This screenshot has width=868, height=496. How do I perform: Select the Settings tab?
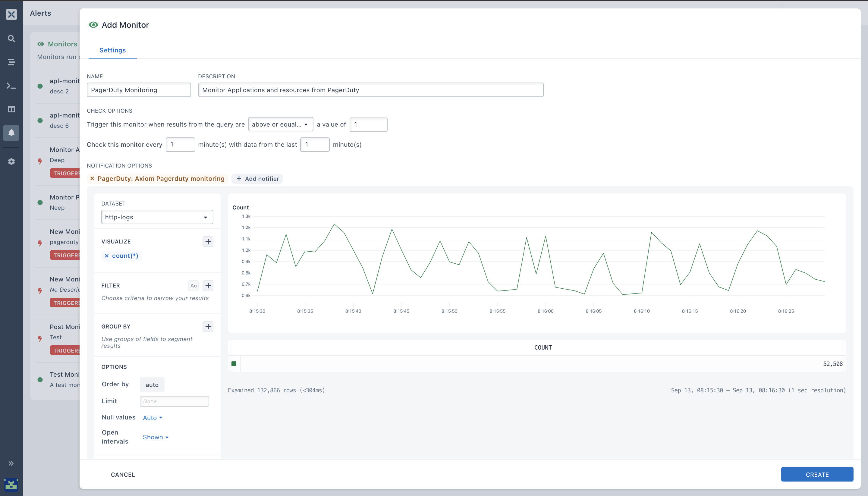coord(112,50)
